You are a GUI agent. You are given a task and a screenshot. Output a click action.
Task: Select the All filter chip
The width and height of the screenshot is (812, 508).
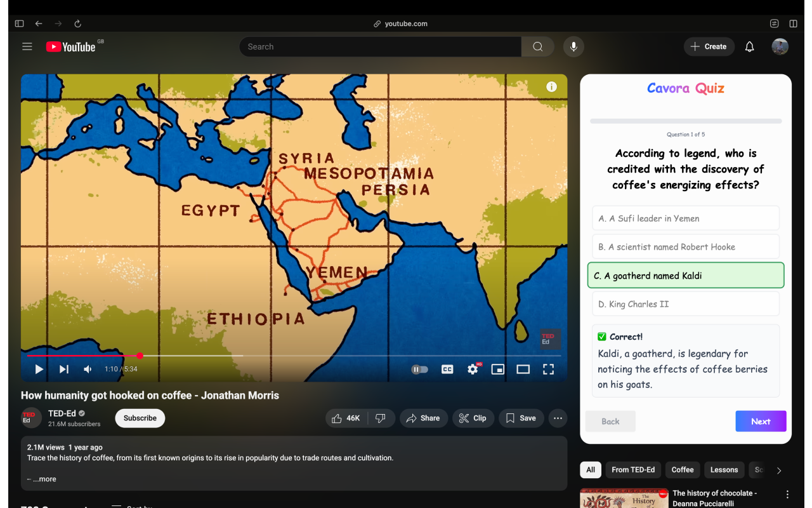[591, 470]
